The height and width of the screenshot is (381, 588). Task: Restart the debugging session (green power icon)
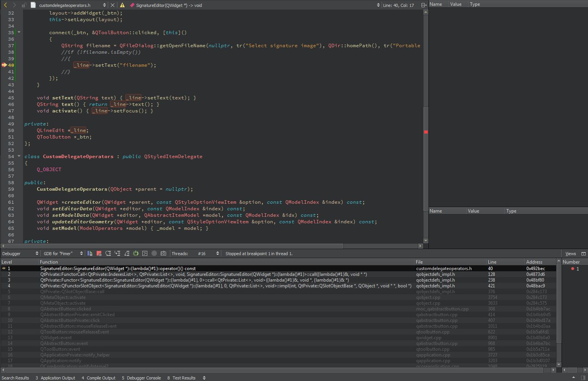point(136,253)
